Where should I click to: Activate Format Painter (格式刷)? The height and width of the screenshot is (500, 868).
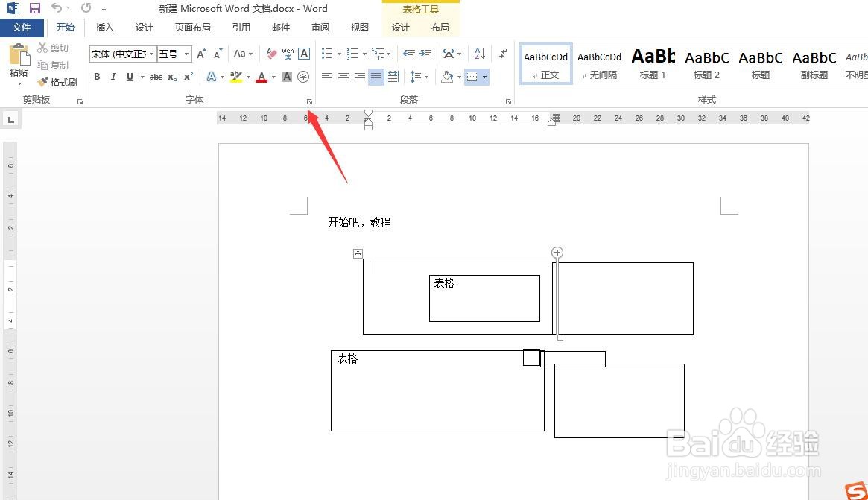(57, 82)
